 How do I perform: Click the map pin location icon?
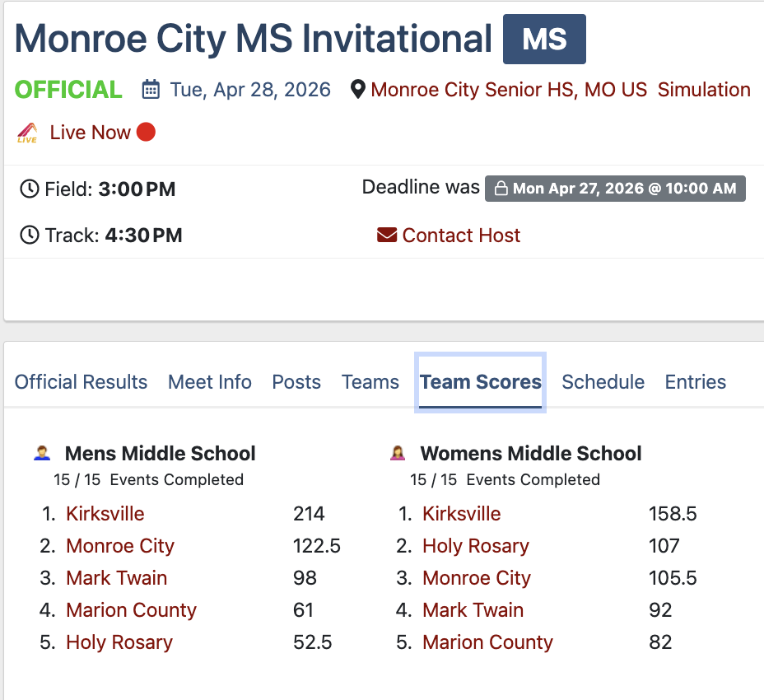click(357, 90)
